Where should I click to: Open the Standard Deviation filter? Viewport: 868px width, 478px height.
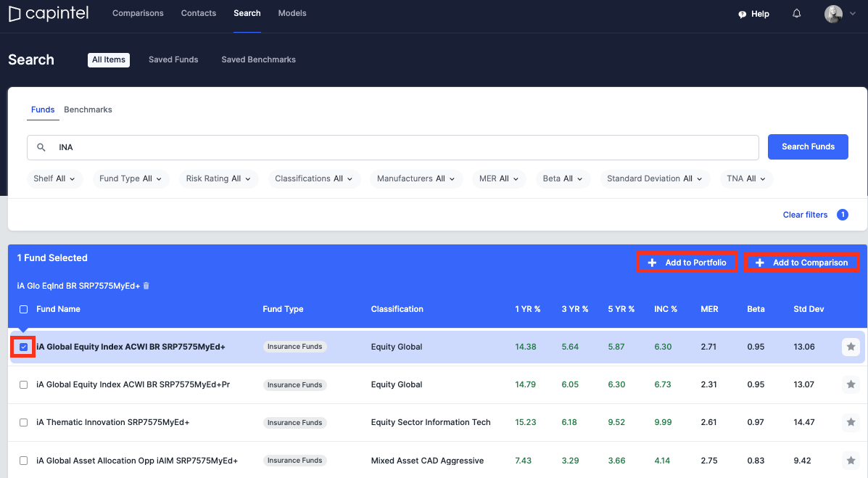(x=655, y=178)
